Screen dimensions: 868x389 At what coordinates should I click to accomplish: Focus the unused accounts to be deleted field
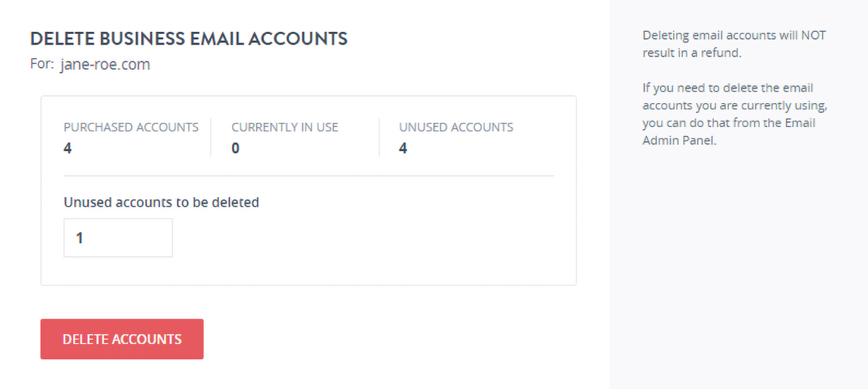(x=118, y=238)
